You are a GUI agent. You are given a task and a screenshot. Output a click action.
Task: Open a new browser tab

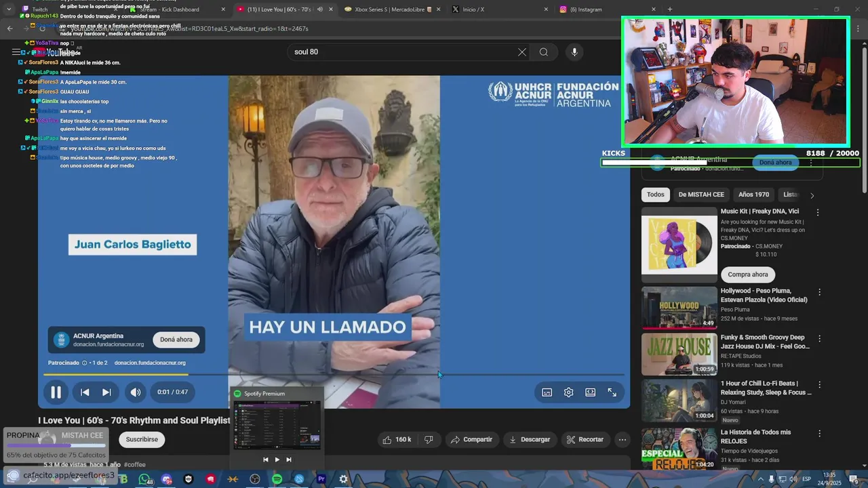point(670,9)
